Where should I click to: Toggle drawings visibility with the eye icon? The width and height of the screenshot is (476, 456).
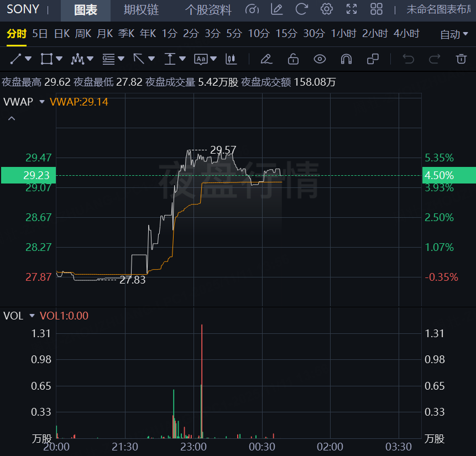tap(320, 59)
